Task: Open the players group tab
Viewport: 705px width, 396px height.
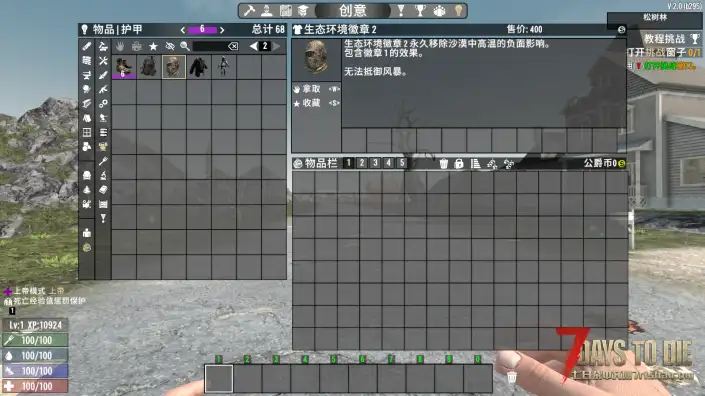Action: coord(439,10)
